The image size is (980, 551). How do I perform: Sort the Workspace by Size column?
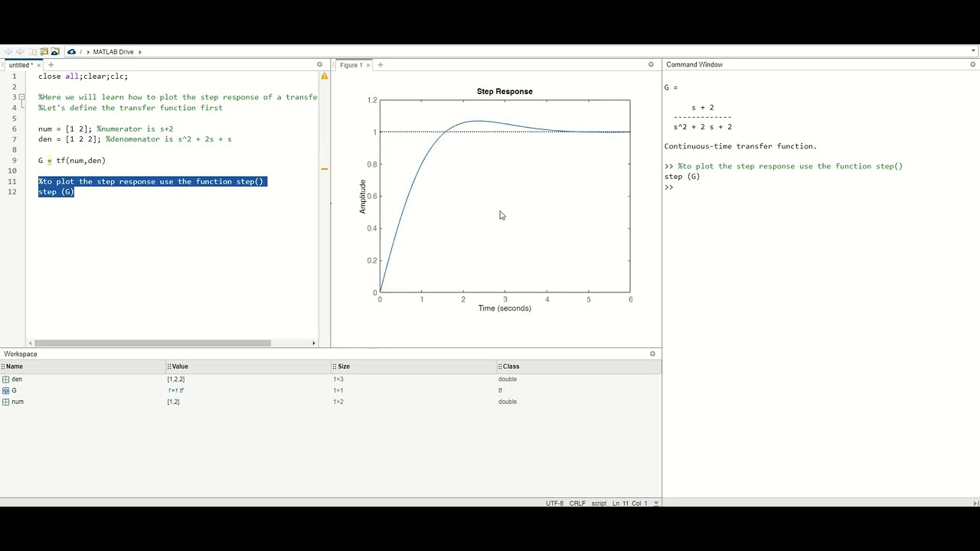[414, 367]
